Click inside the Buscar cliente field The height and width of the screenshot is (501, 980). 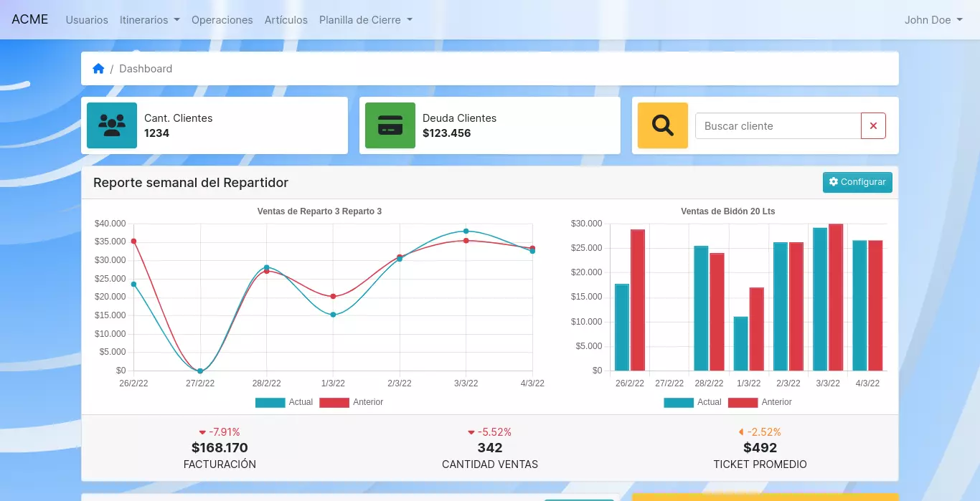click(778, 125)
